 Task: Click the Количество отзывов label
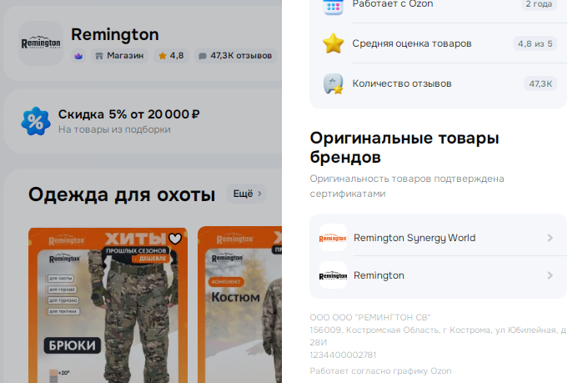(x=402, y=83)
